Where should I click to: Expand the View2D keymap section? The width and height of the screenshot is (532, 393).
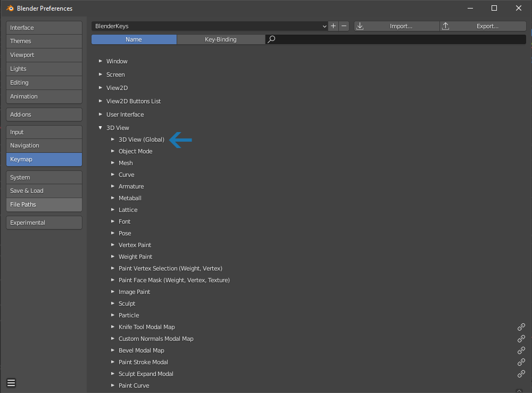(101, 88)
